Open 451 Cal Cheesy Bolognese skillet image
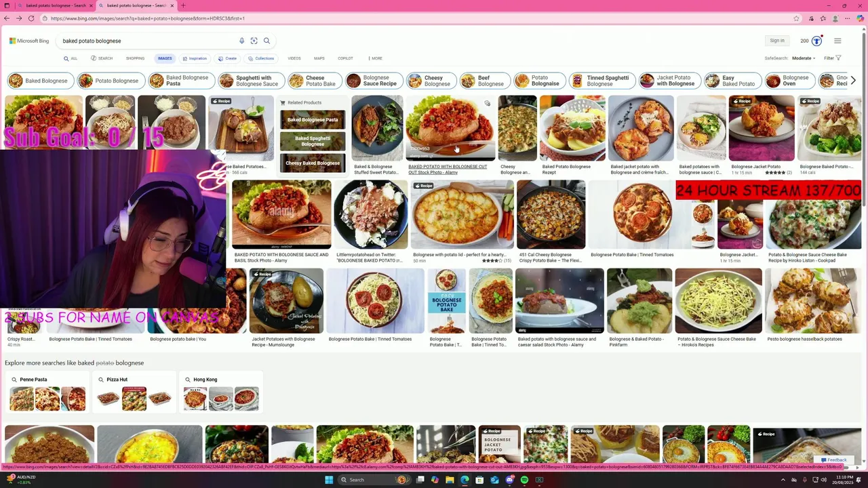 point(551,214)
